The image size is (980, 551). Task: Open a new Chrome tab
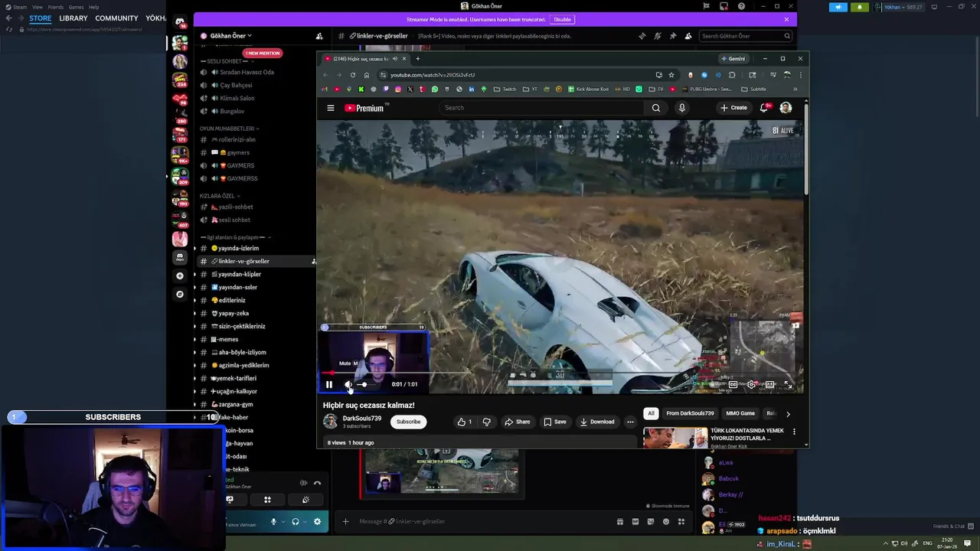point(417,59)
